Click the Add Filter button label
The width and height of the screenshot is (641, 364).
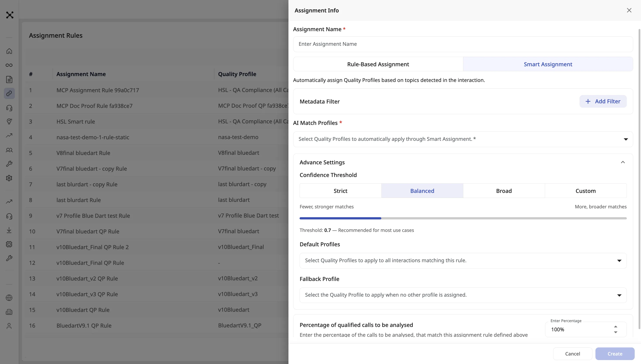tap(607, 101)
